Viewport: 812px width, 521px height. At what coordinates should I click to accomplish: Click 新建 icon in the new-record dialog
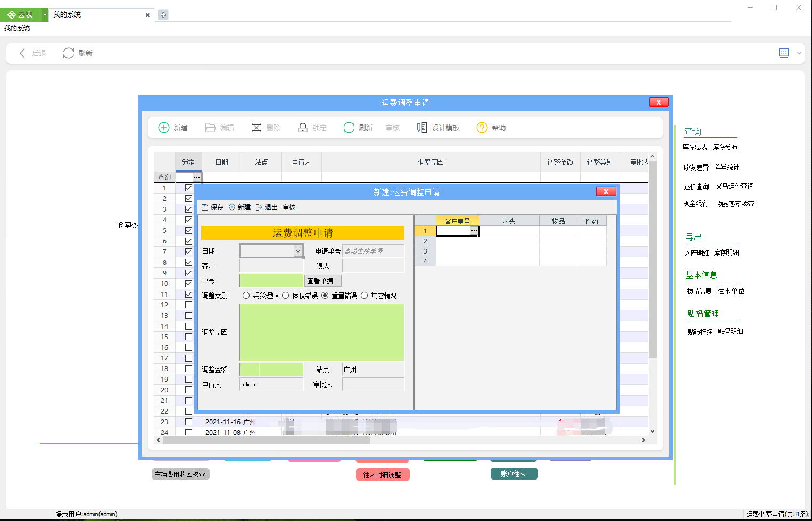point(232,207)
